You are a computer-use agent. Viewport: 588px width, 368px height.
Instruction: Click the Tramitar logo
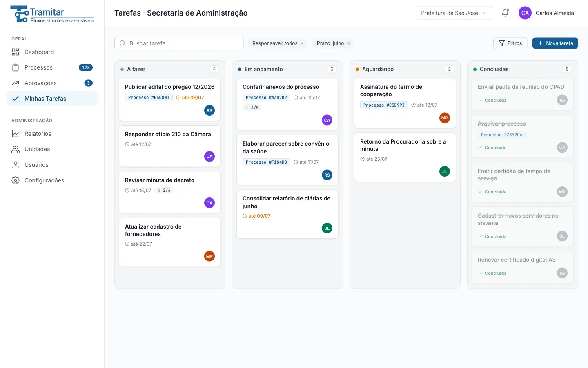pyautogui.click(x=52, y=14)
